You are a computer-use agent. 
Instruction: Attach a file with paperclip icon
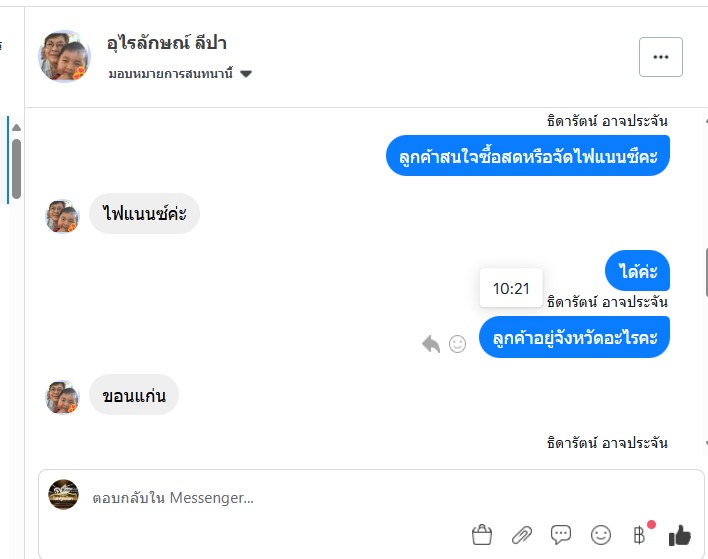521,535
